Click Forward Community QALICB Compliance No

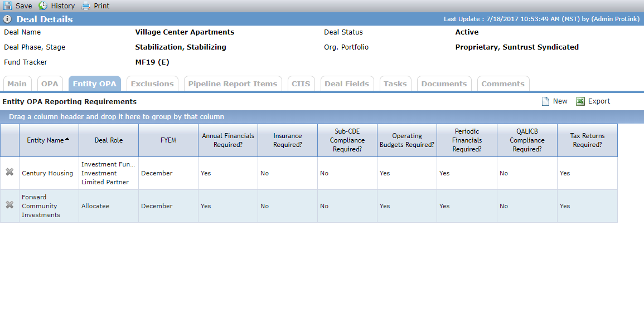pyautogui.click(x=527, y=206)
